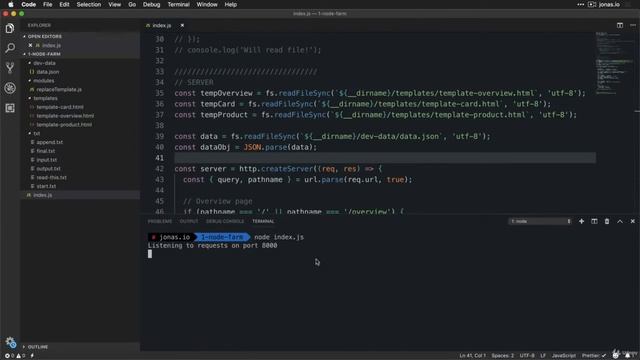
Task: Collapse the dev-data folder
Action: click(44, 63)
